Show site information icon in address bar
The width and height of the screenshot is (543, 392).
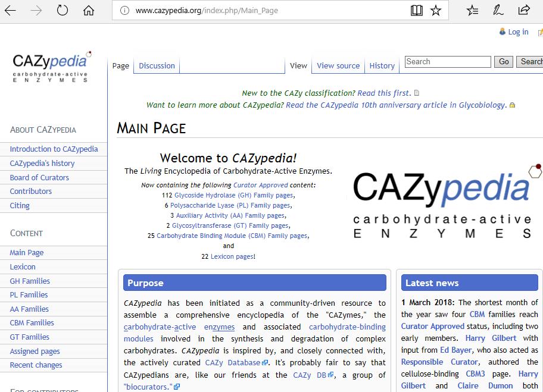click(x=124, y=10)
